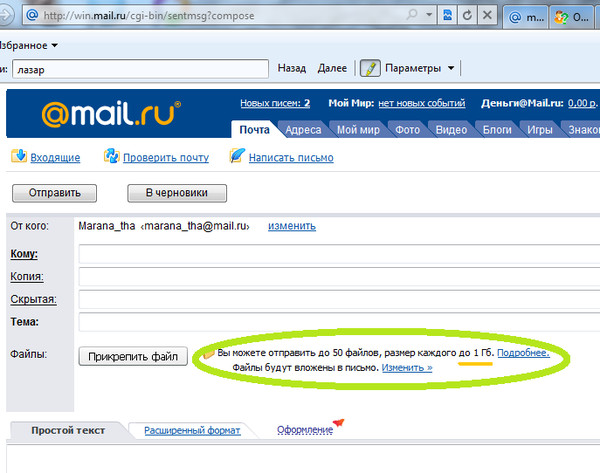Click изменить link next to sender
The width and height of the screenshot is (600, 473).
tap(292, 226)
